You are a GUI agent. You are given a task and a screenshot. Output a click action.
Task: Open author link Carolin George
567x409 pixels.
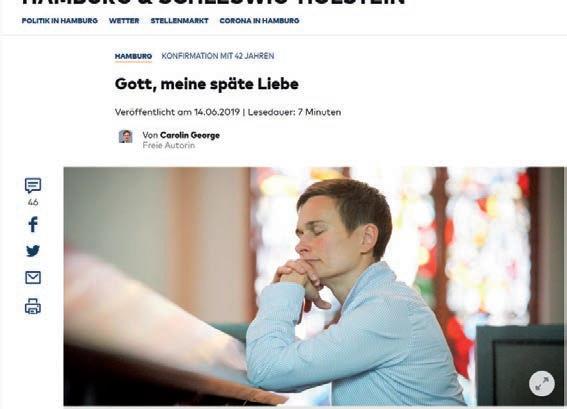[190, 135]
